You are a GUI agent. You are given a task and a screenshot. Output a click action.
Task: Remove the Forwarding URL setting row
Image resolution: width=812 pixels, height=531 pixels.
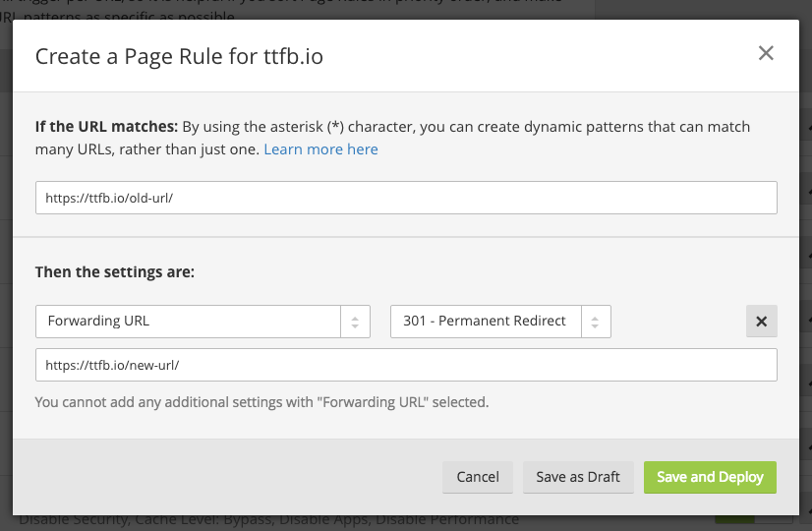click(761, 322)
